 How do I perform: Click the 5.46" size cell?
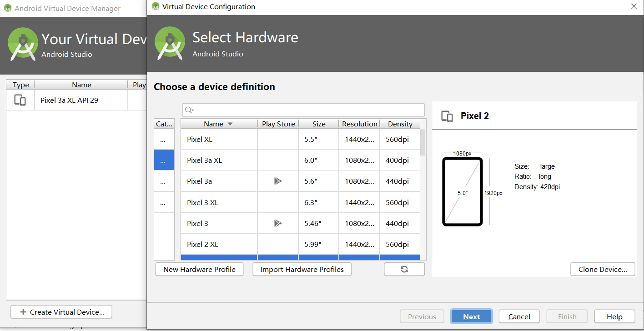click(319, 223)
